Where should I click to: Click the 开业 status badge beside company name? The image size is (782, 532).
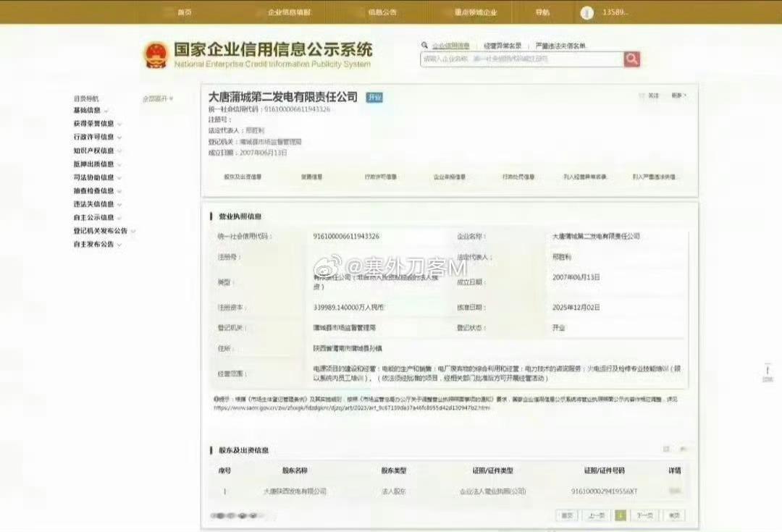[374, 98]
